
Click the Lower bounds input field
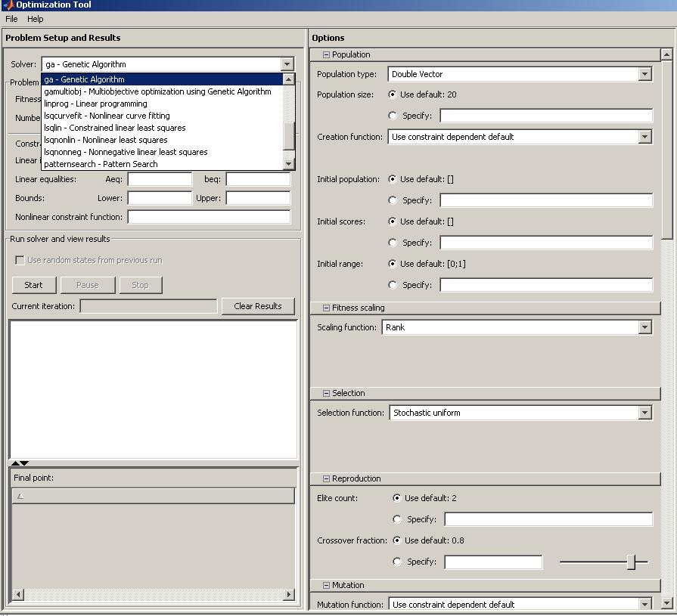(x=160, y=198)
